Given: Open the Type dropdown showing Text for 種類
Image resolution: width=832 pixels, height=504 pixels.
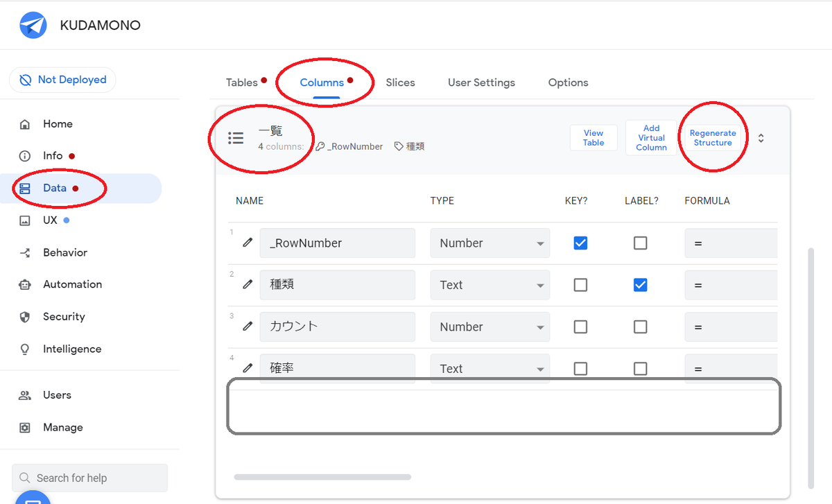Looking at the screenshot, I should [x=490, y=284].
